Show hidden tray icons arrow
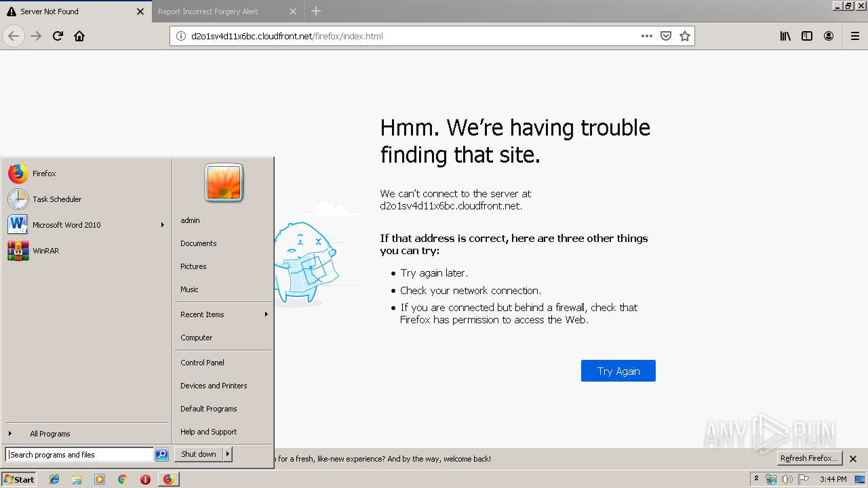The height and width of the screenshot is (488, 868). 757,479
